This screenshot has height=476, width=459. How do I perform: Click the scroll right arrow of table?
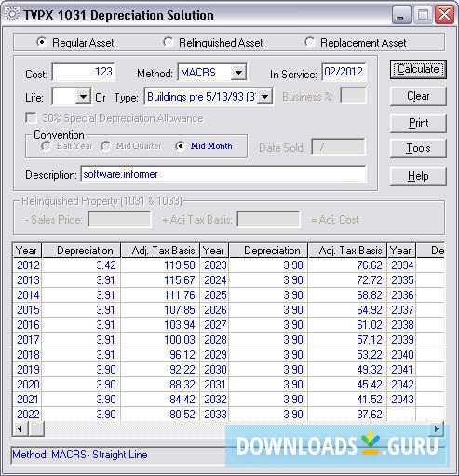(x=437, y=428)
